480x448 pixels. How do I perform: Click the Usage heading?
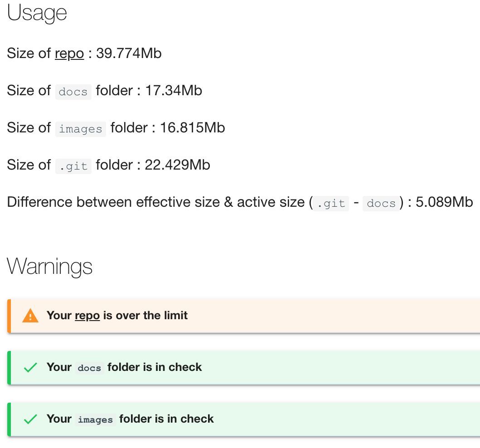pos(37,14)
